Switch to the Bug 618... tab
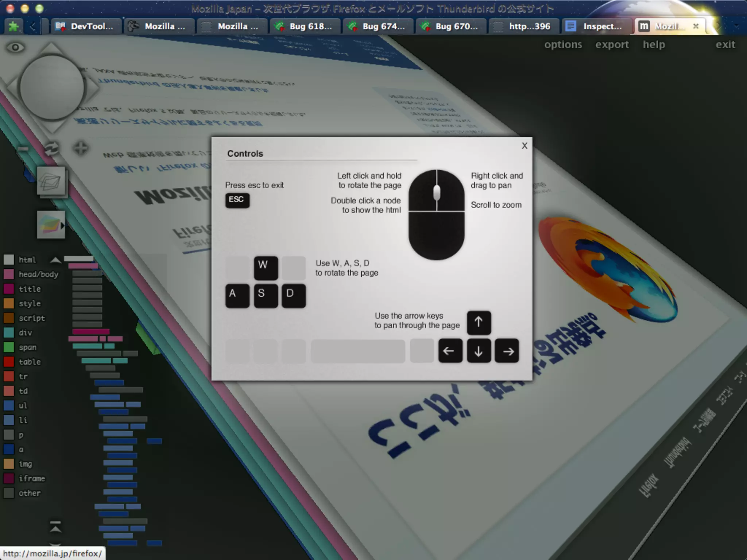 [x=305, y=26]
